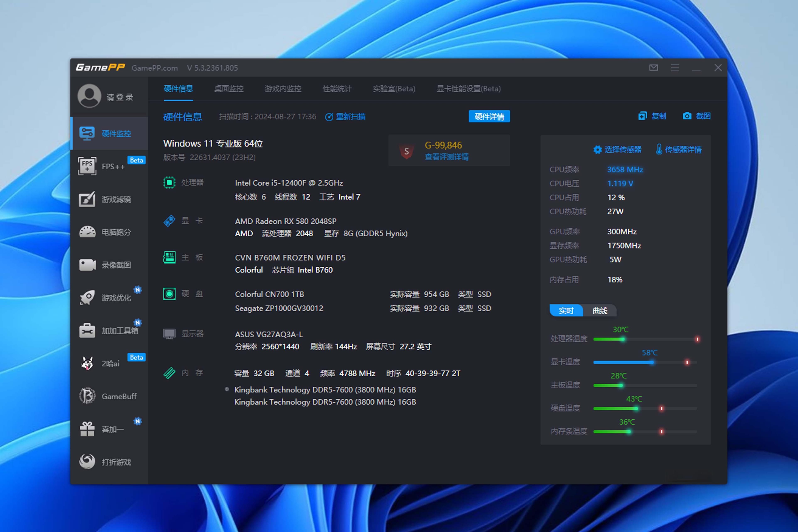The image size is (798, 532).
Task: Click the 主板 motherboard icon
Action: [169, 257]
